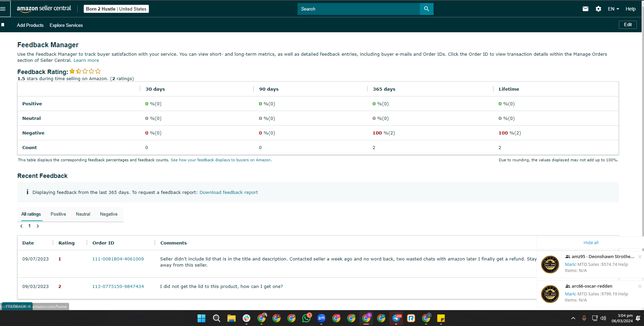
Task: Open the Add Products menu item
Action: click(x=30, y=25)
